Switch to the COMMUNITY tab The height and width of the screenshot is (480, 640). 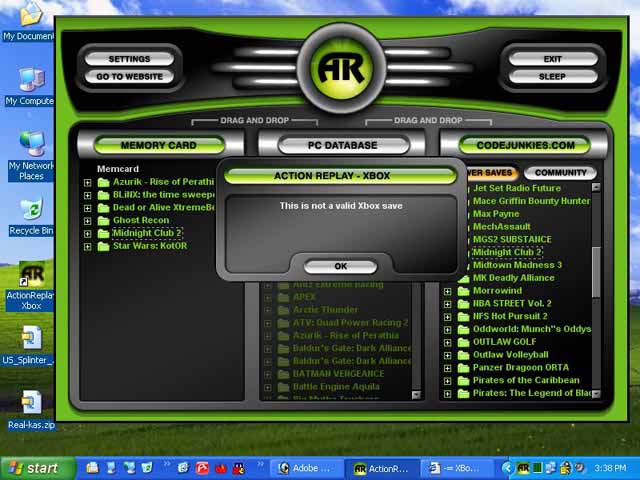tap(560, 173)
